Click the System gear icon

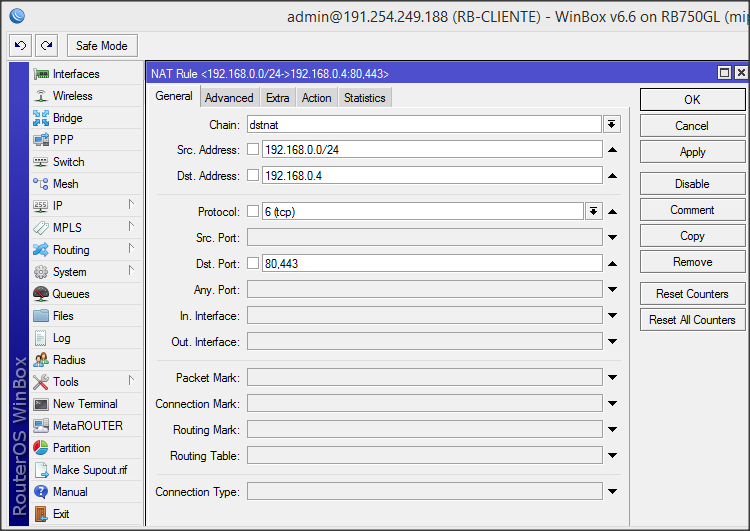point(41,272)
